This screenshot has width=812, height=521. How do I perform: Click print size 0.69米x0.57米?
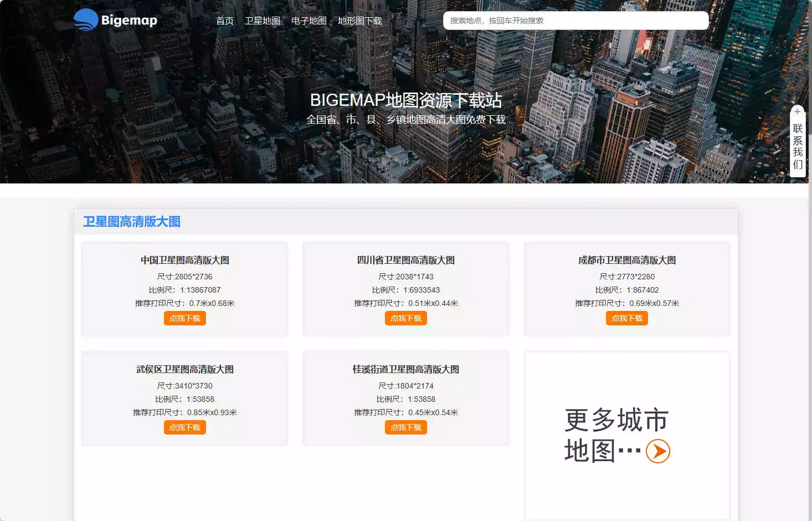pyautogui.click(x=654, y=303)
